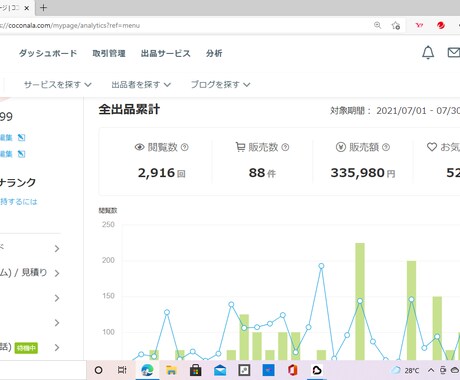
Task: Click the 88 件 sales count value
Action: point(262,173)
